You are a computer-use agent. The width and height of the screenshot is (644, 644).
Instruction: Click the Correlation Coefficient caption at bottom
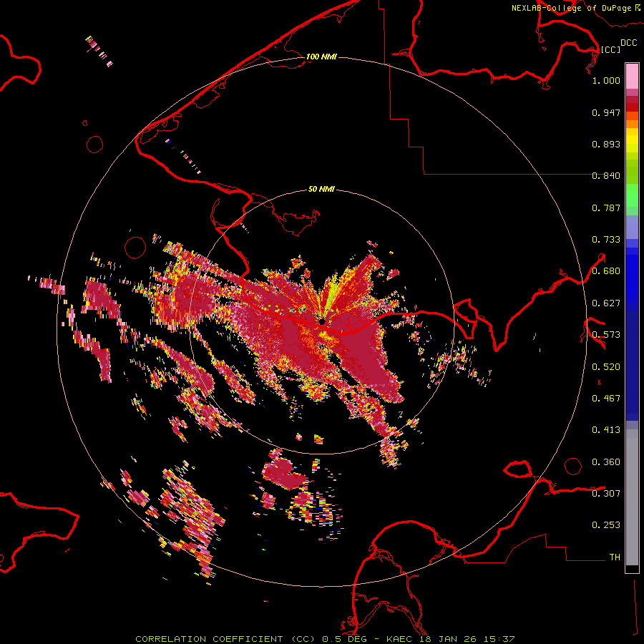(x=325, y=639)
